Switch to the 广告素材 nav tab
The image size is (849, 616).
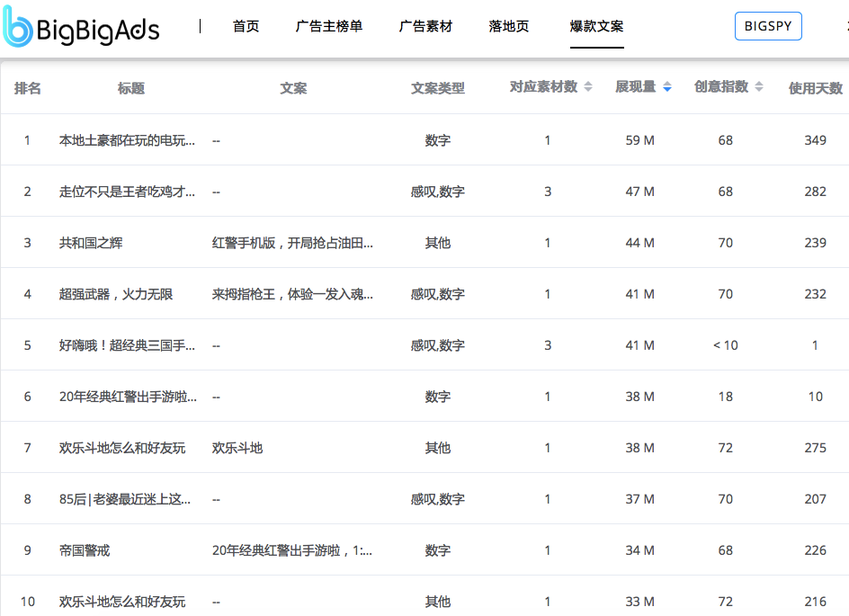tap(425, 27)
